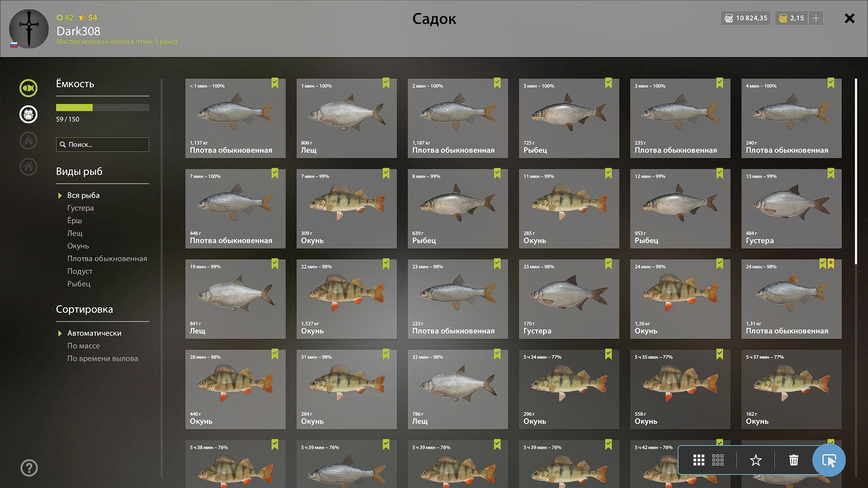868x488 pixels.
Task: Filter fish by Окунь
Action: click(x=78, y=246)
